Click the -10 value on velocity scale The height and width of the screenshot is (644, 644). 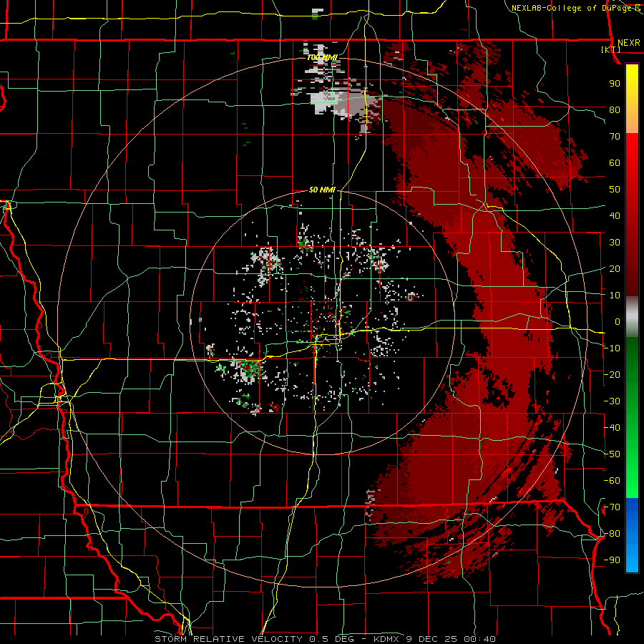(x=612, y=348)
